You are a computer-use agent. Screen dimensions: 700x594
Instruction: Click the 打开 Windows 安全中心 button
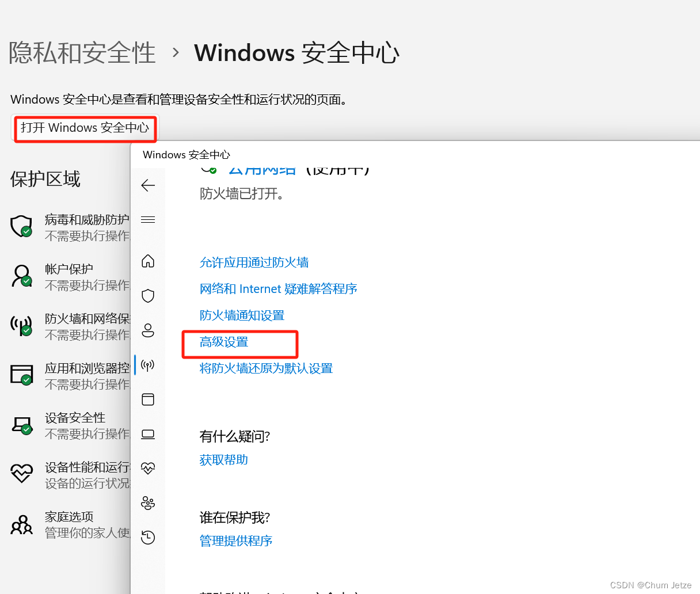pyautogui.click(x=85, y=128)
